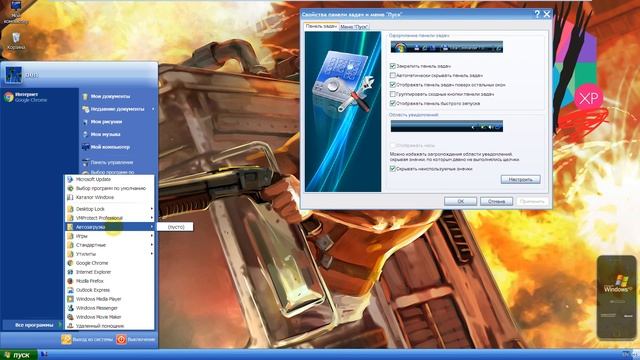Open Мои документы folder icon
Image resolution: width=640 pixels, height=360 pixels.
[85, 96]
